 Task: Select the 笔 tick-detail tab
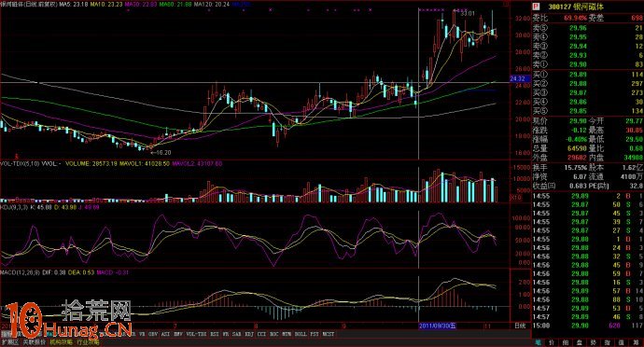tap(538, 342)
